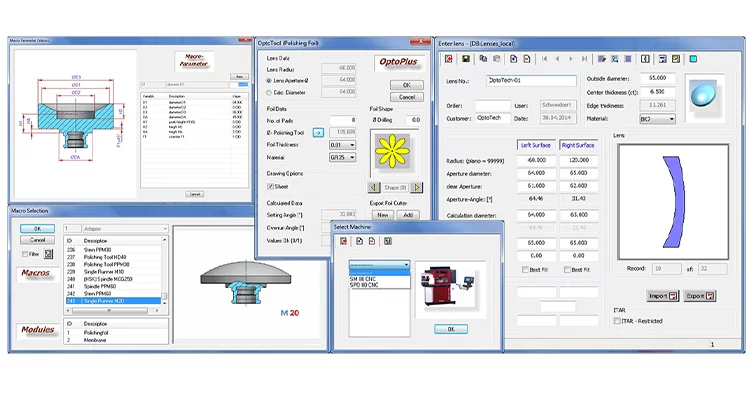Click the add new record icon in Enter Lens toolbar
This screenshot has width=755, height=399.
coord(514,59)
